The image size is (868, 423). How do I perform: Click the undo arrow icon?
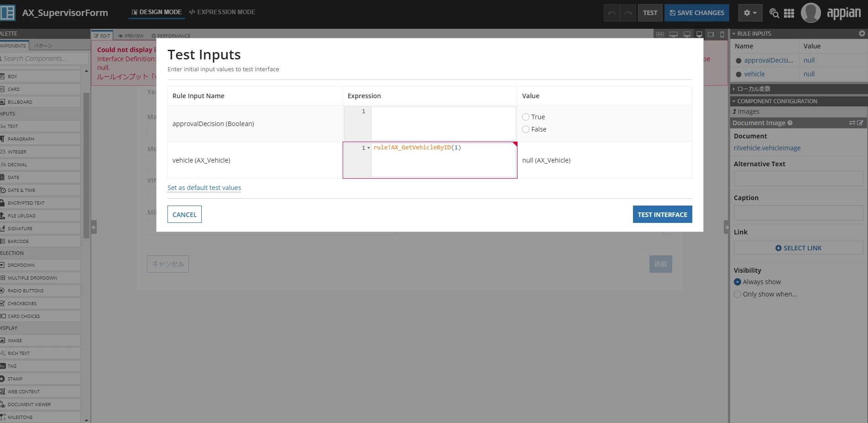click(x=612, y=13)
